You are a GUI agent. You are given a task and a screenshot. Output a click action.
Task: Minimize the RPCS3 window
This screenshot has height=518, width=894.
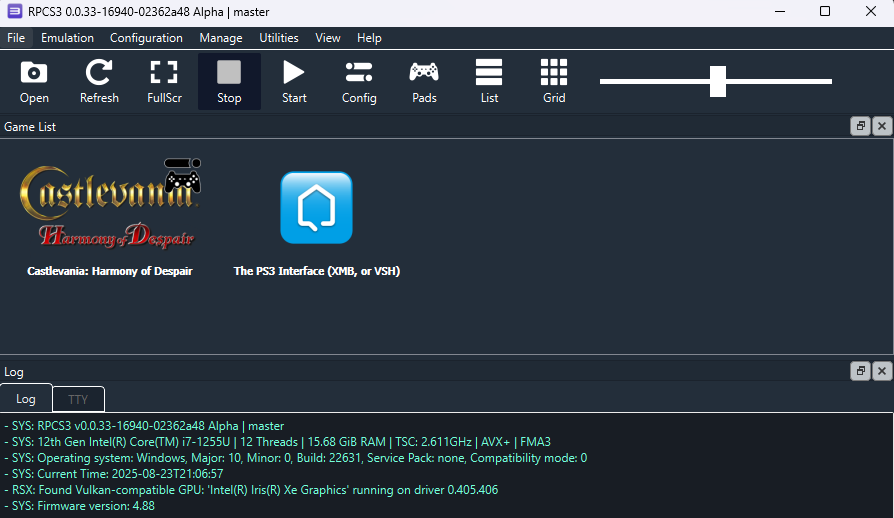pyautogui.click(x=780, y=11)
